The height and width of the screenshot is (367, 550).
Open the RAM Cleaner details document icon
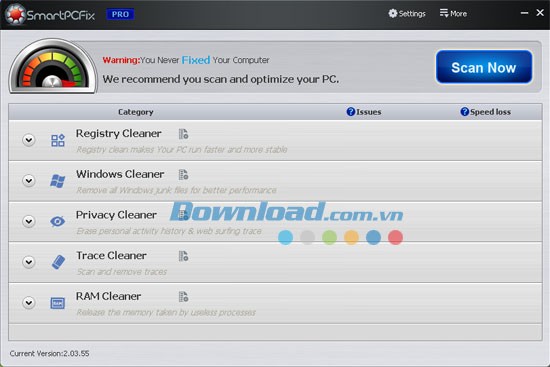pos(183,296)
